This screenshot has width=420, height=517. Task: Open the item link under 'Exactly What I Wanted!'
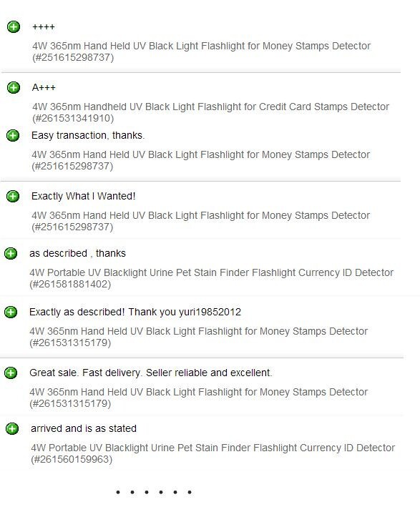(x=200, y=221)
